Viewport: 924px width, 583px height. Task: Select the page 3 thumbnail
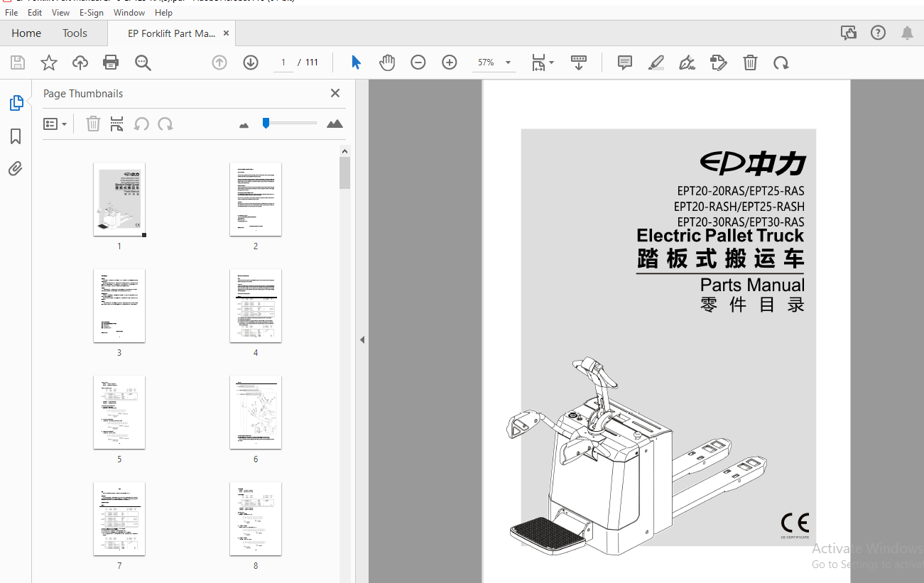119,306
